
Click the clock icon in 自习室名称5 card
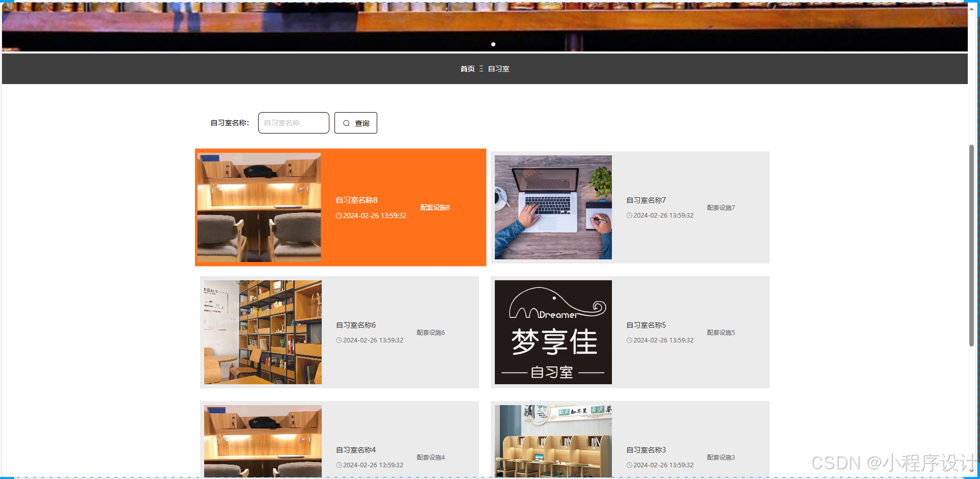[x=629, y=340]
